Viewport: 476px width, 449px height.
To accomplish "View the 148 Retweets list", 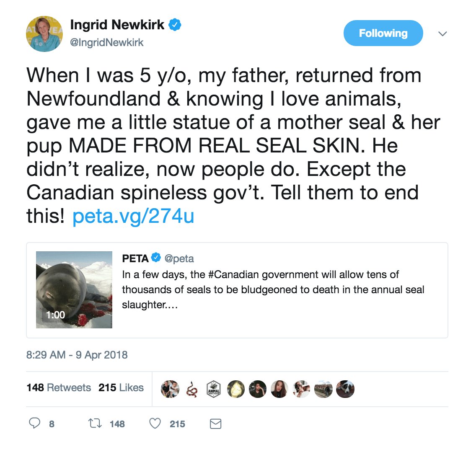I will [x=59, y=387].
